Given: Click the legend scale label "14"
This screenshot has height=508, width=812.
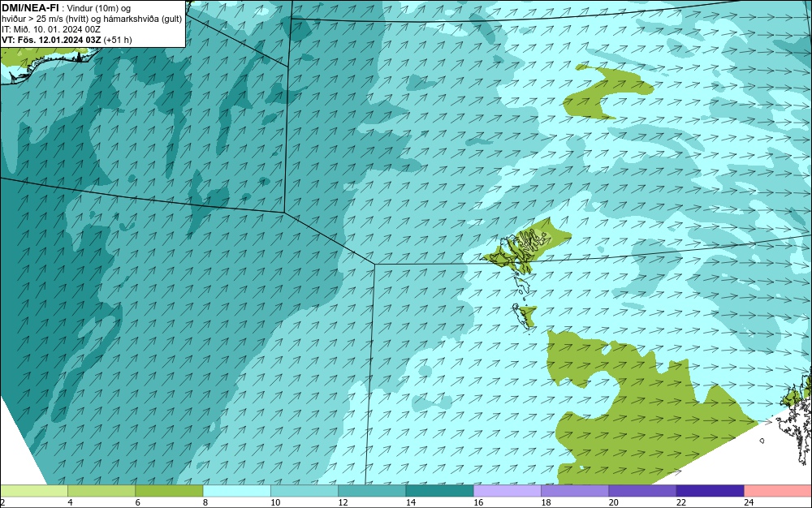Looking at the screenshot, I should tap(411, 502).
